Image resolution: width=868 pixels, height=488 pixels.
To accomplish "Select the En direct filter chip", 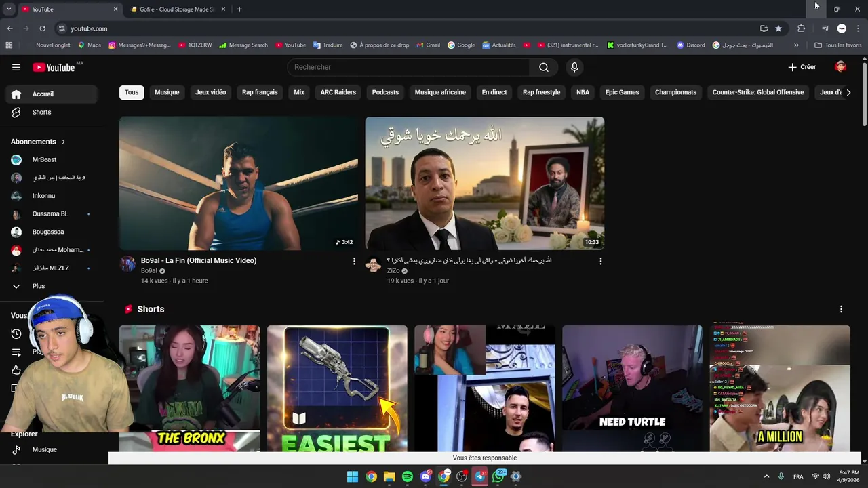I will [494, 92].
